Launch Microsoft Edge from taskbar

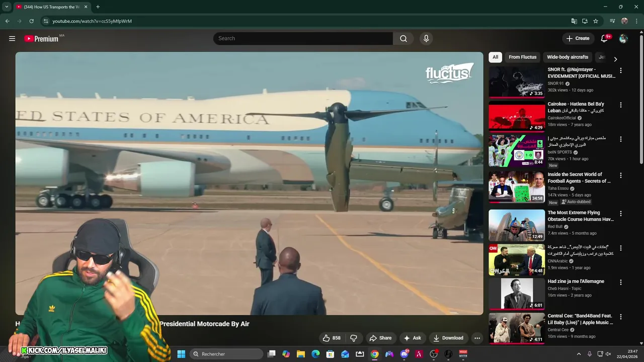pyautogui.click(x=315, y=354)
